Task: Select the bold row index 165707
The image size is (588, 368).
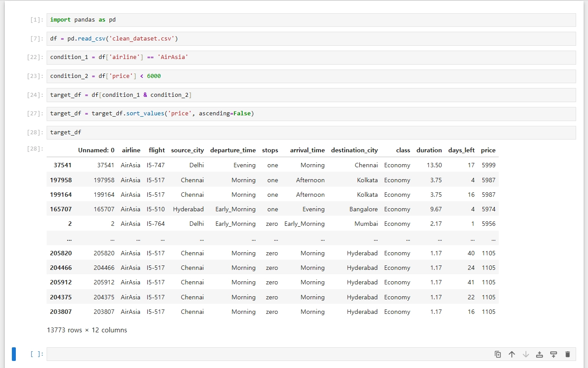Action: [x=61, y=209]
